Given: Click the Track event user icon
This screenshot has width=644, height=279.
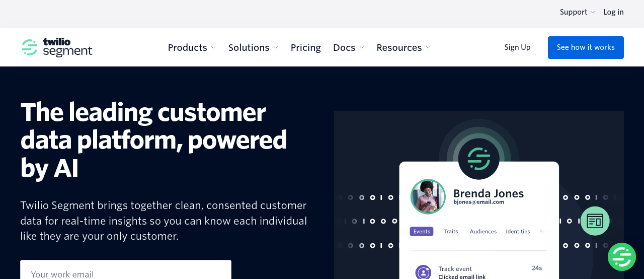Looking at the screenshot, I should 423,272.
